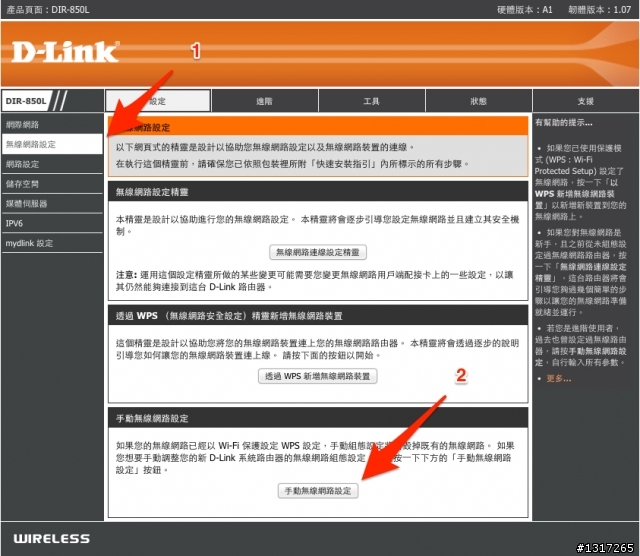
Task: Click the DIR-850L model label
Action: (26, 101)
